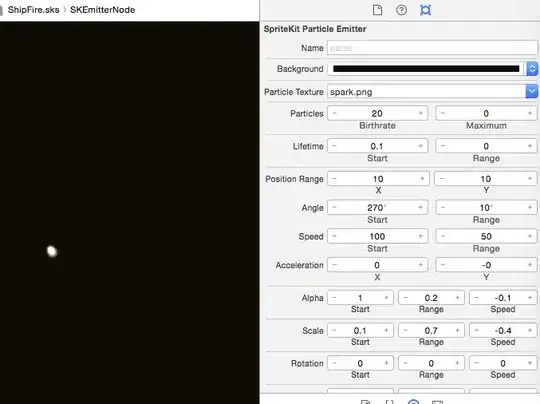This screenshot has height=404, width=540.
Task: Decrease Angle Range with the minus
Action: tap(443, 208)
